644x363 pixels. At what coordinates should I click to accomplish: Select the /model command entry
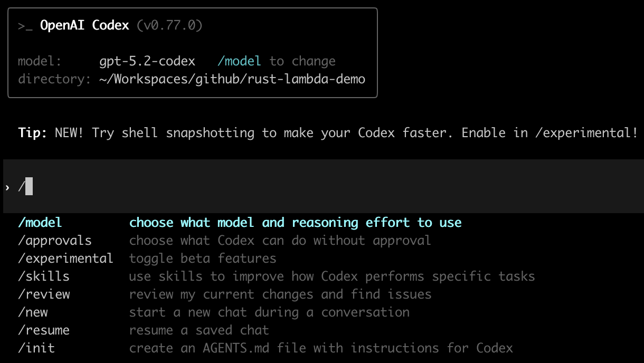tap(40, 223)
